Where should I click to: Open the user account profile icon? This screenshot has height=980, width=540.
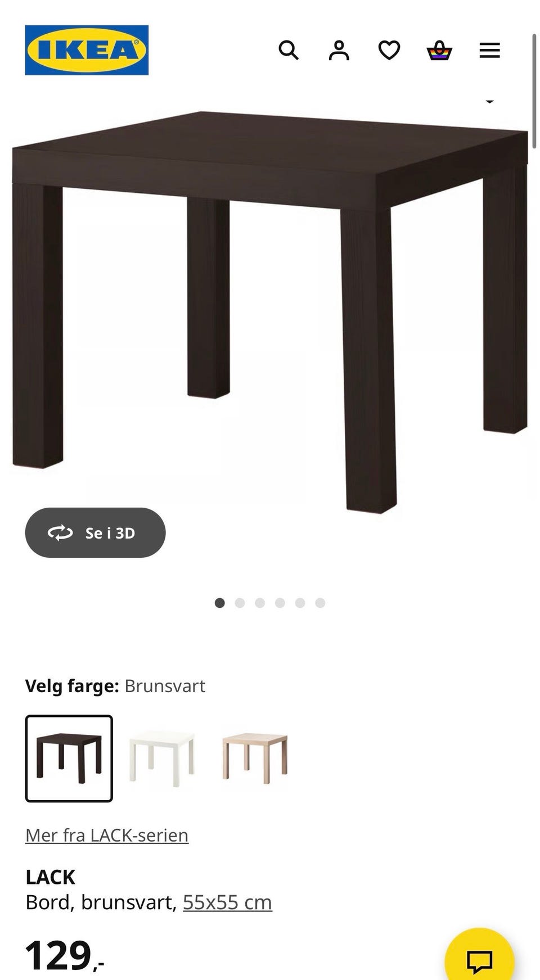tap(339, 50)
